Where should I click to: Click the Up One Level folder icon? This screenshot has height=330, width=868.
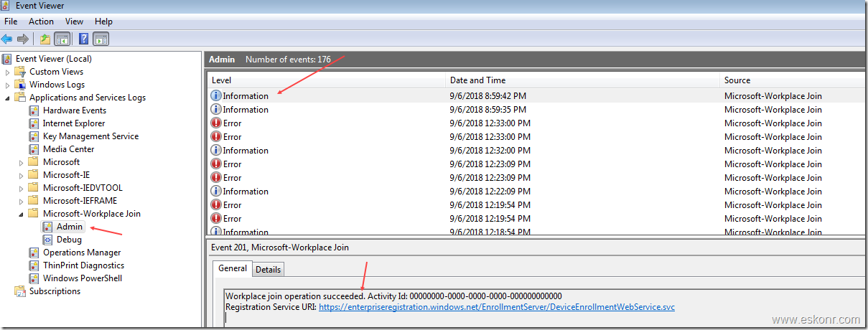click(45, 39)
